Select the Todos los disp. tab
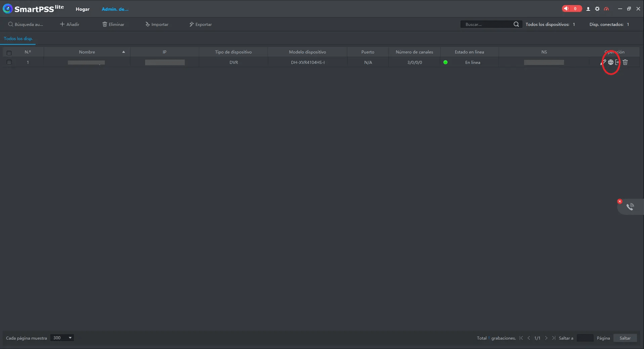 [x=18, y=39]
